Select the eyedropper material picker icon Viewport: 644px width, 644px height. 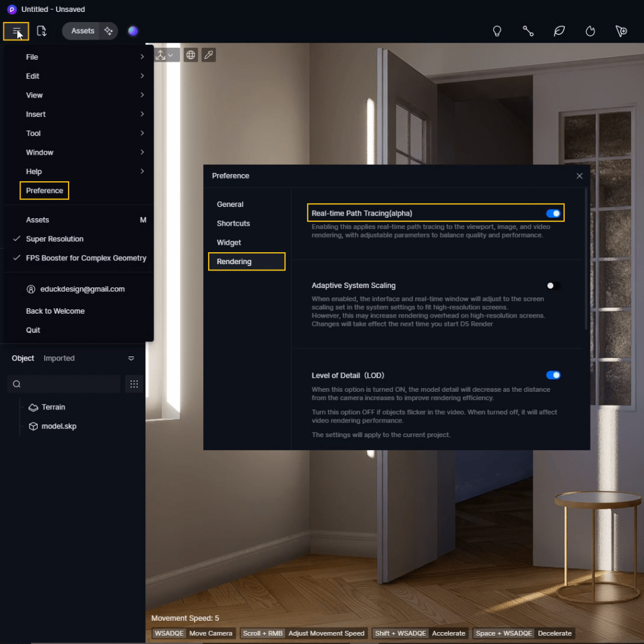pos(209,55)
